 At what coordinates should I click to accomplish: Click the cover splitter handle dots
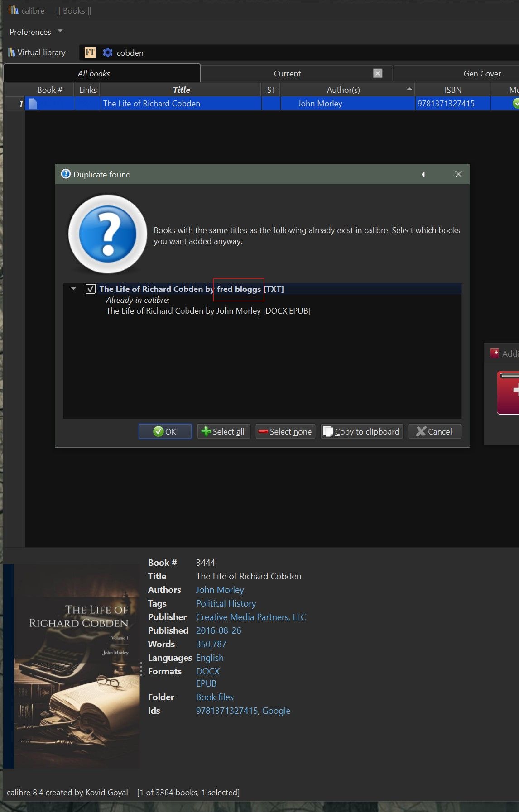point(141,669)
